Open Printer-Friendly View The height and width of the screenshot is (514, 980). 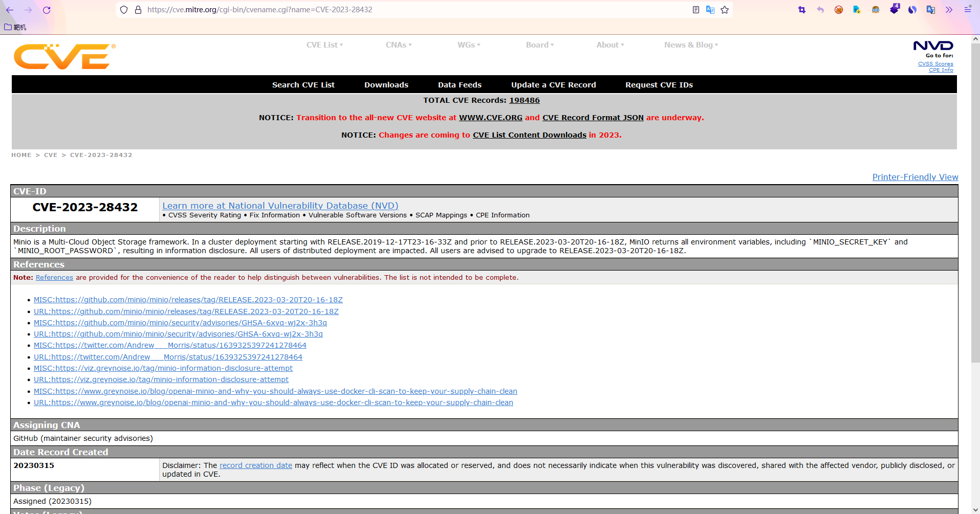coord(915,177)
